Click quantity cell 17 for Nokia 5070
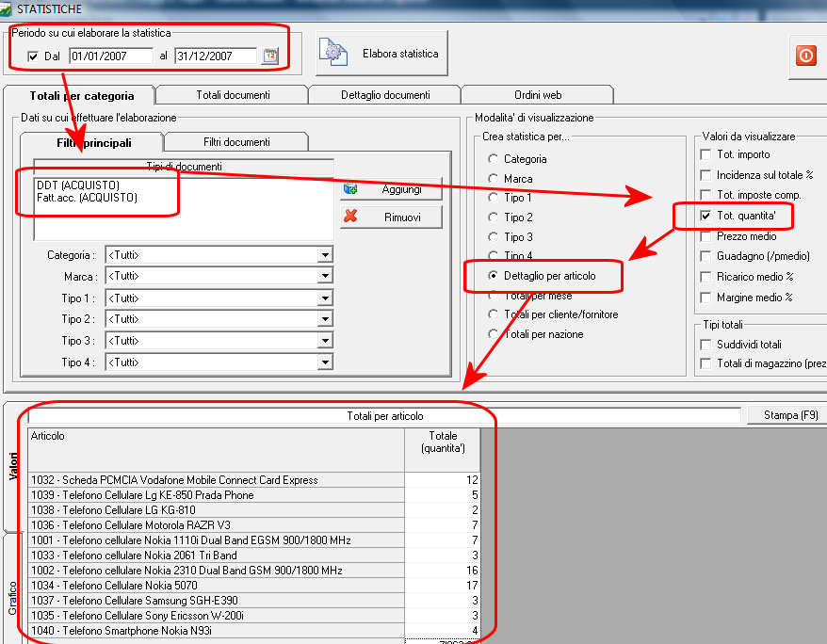827x644 pixels. (x=443, y=585)
